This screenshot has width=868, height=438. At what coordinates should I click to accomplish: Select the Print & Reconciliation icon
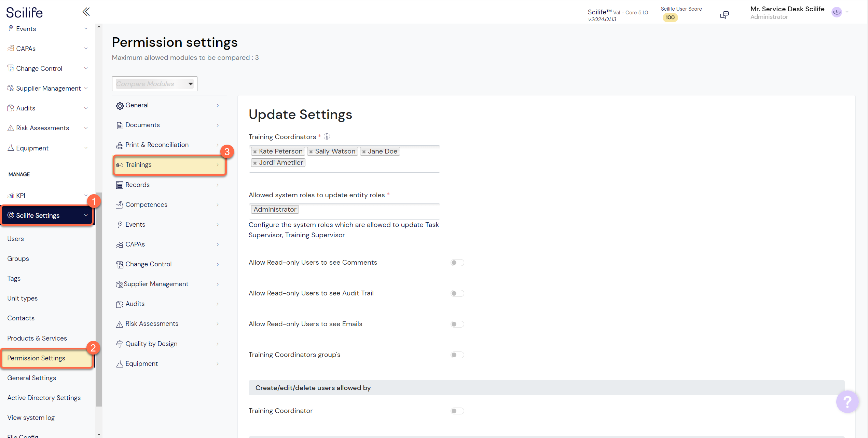pyautogui.click(x=119, y=145)
